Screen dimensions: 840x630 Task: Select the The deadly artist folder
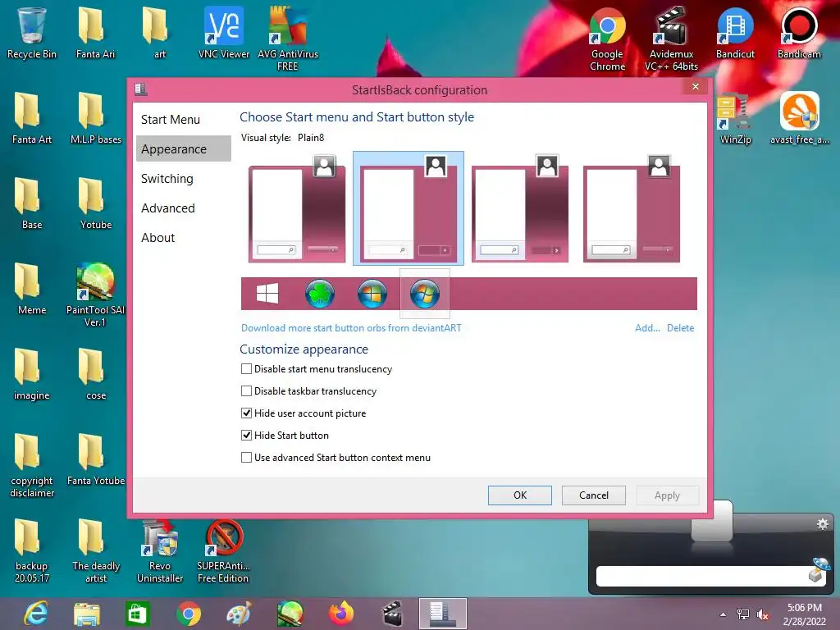(x=95, y=550)
